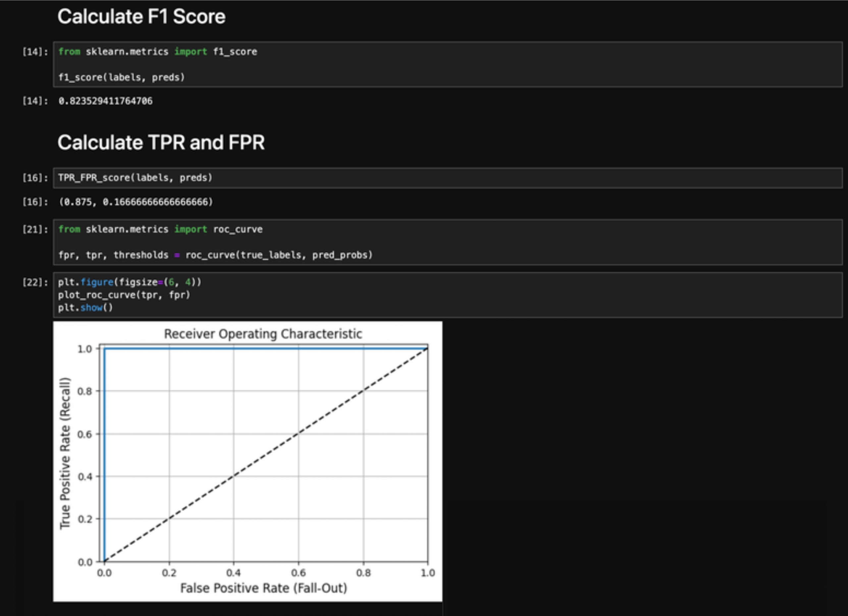This screenshot has width=848, height=616.
Task: Click the roc_curve import line
Action: (160, 229)
